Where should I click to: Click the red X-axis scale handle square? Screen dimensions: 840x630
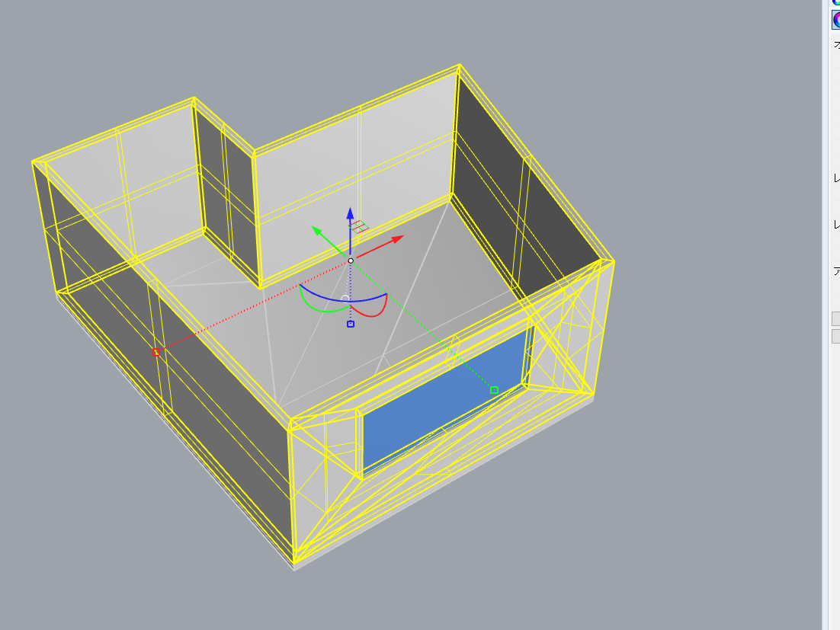pos(156,352)
